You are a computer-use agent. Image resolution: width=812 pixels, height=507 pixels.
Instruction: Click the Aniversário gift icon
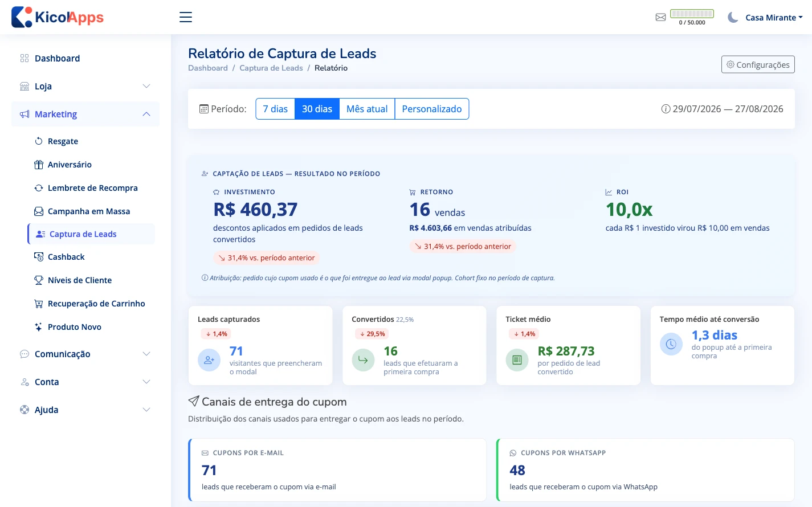pyautogui.click(x=39, y=164)
